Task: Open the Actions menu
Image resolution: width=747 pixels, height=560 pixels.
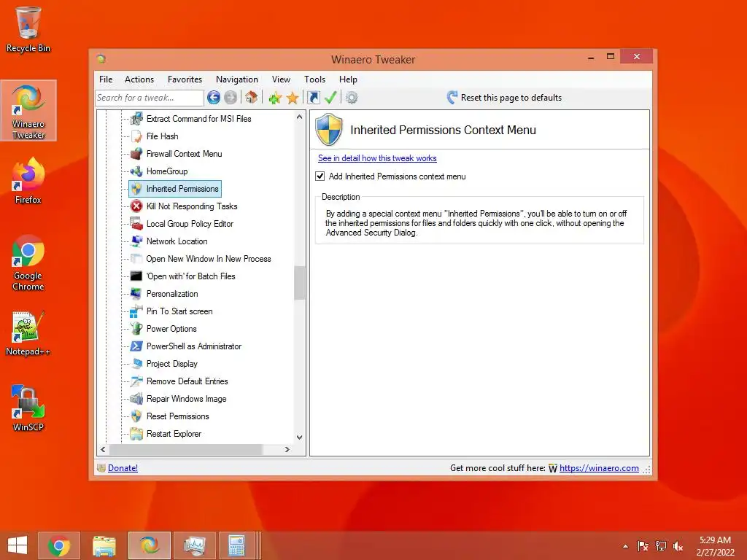Action: point(139,79)
